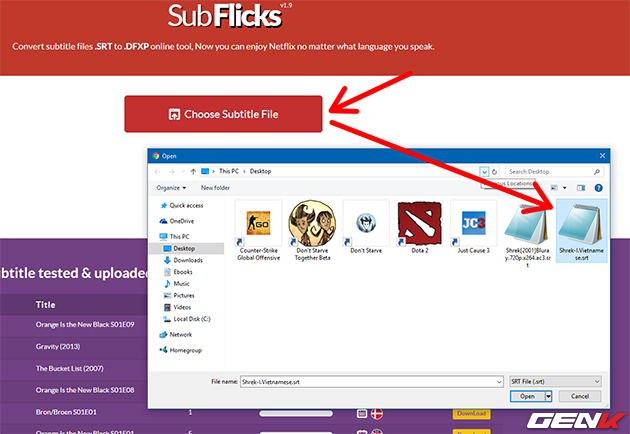The width and height of the screenshot is (630, 434).
Task: Open the dialog Help icon
Action: [598, 188]
